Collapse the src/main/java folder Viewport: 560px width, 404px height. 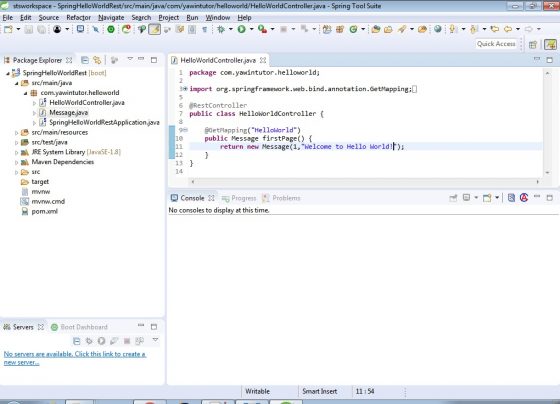pos(16,83)
